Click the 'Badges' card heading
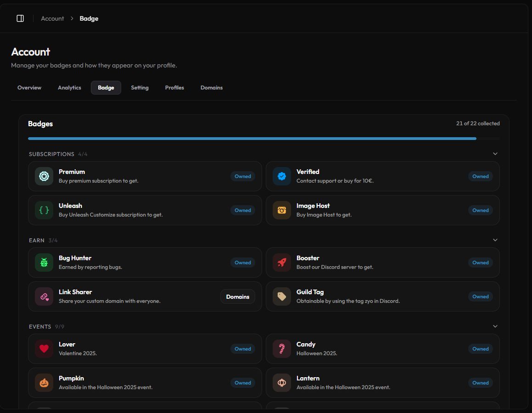The width and height of the screenshot is (532, 413). click(x=40, y=124)
